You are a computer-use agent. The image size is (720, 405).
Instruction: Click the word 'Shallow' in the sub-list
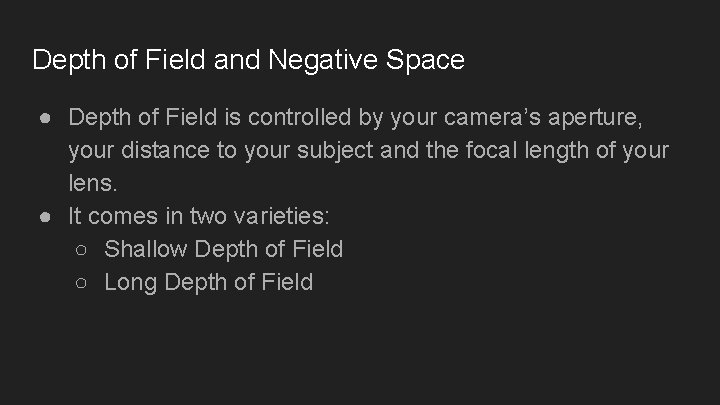(146, 249)
